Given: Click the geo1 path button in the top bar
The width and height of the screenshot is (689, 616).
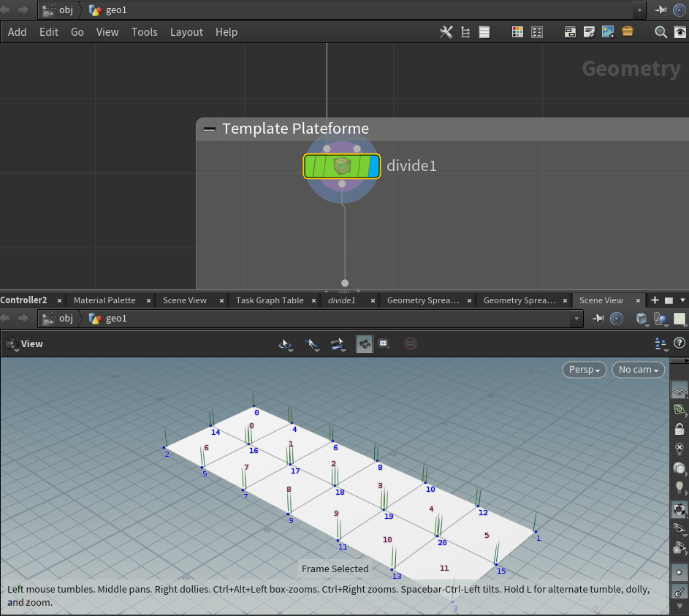Looking at the screenshot, I should [x=108, y=10].
